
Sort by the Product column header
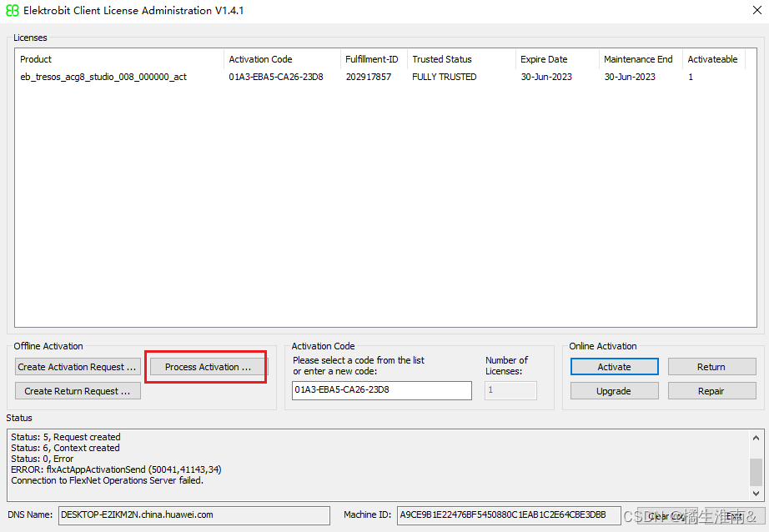(x=119, y=59)
